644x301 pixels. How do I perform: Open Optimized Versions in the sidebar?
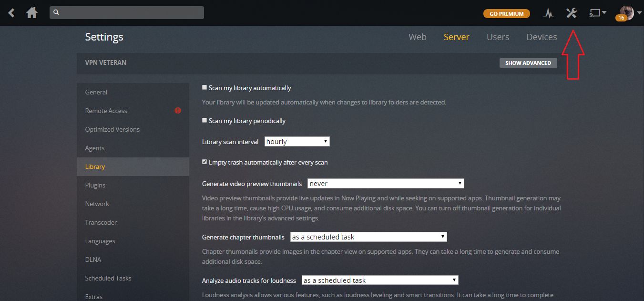tap(133, 129)
